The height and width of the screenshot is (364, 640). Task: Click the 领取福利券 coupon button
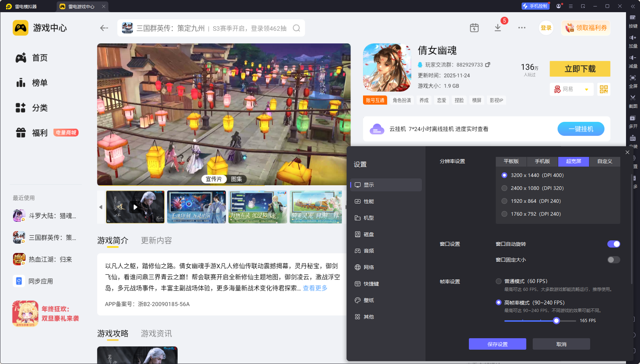click(x=586, y=28)
